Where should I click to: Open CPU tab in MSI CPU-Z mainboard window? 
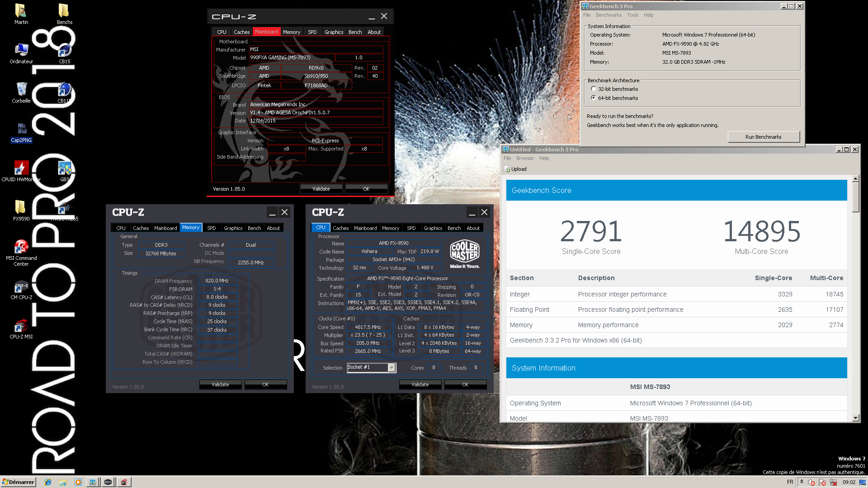(x=222, y=32)
